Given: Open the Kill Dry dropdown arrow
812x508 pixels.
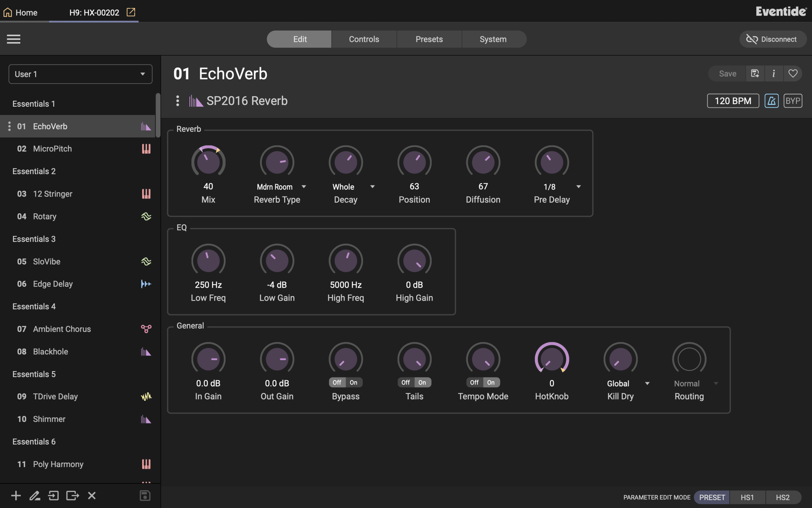Looking at the screenshot, I should (648, 383).
